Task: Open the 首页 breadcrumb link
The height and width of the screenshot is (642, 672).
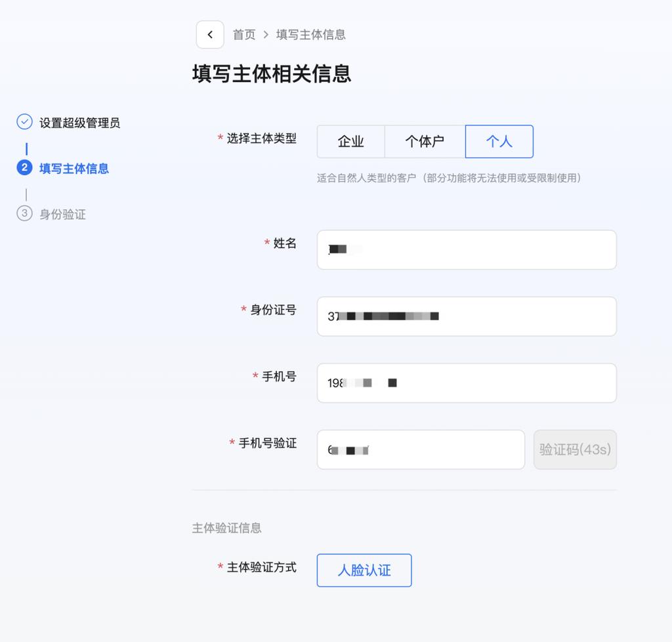Action: coord(243,35)
